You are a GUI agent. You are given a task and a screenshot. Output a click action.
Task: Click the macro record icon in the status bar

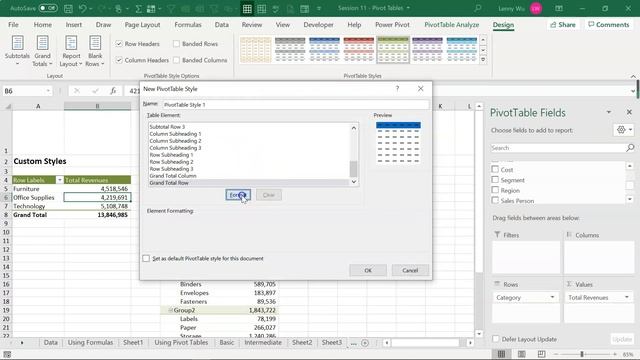7,354
